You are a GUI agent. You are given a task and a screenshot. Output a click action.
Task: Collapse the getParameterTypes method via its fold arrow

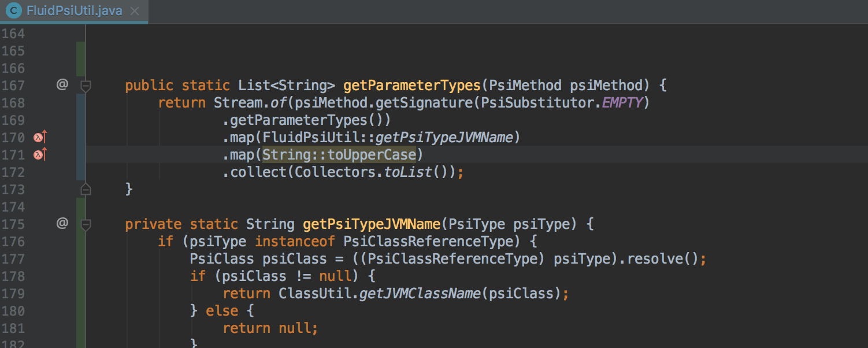(x=86, y=85)
